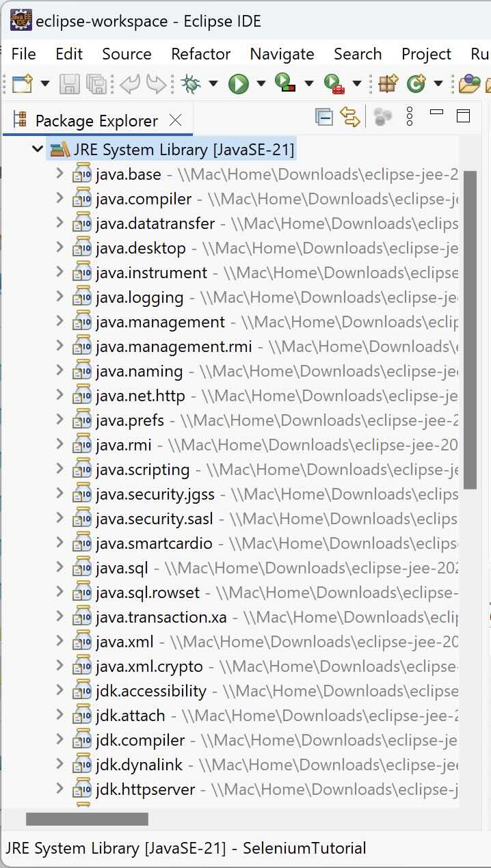Viewport: 491px width, 868px height.
Task: Click the Undo arrow icon
Action: 129,84
